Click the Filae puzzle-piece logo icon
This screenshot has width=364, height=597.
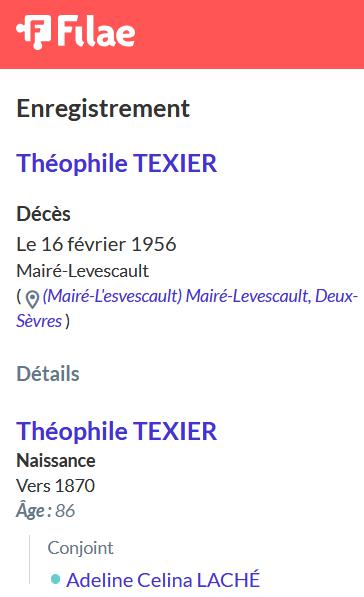tap(34, 32)
